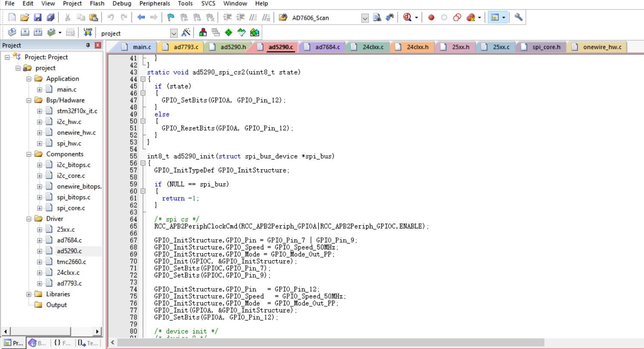Toggle the project window layout icon

(495, 17)
